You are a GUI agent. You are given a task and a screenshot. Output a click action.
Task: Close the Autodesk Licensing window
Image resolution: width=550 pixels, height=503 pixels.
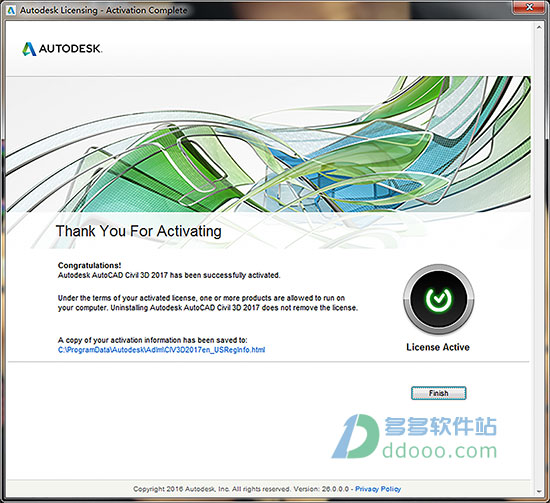[530, 7]
